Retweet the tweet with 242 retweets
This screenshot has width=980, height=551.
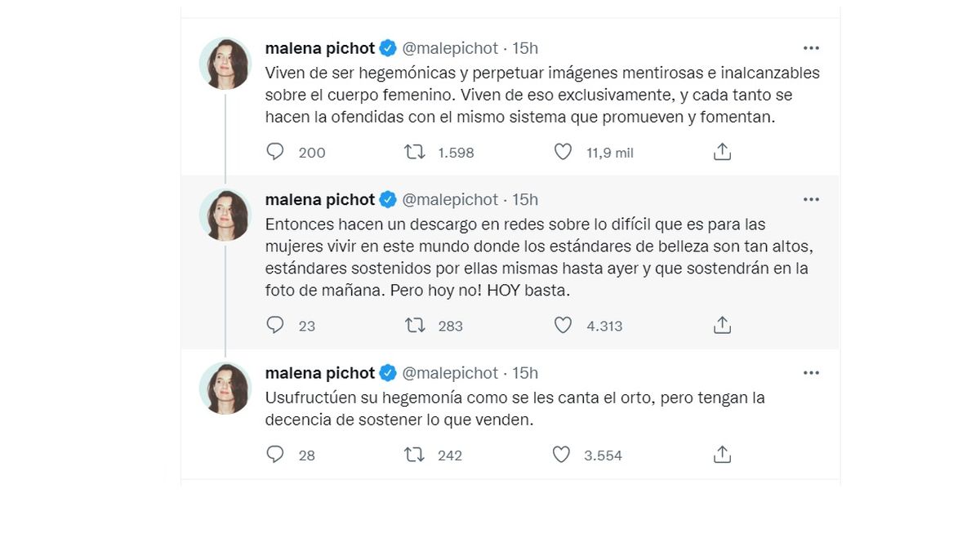pos(415,455)
